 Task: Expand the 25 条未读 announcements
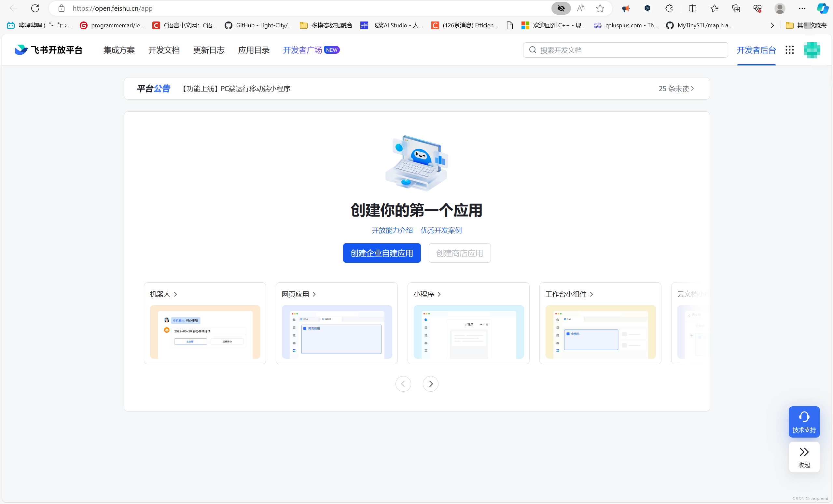(676, 89)
